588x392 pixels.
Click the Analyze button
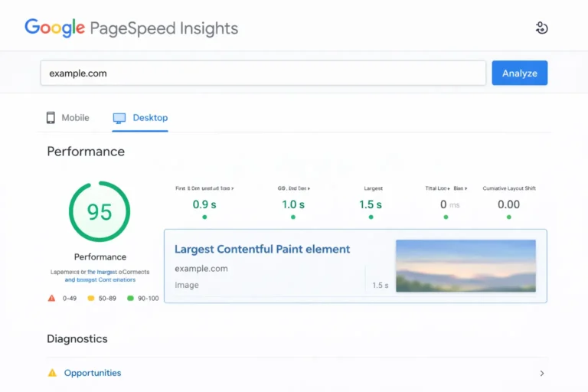coord(519,73)
